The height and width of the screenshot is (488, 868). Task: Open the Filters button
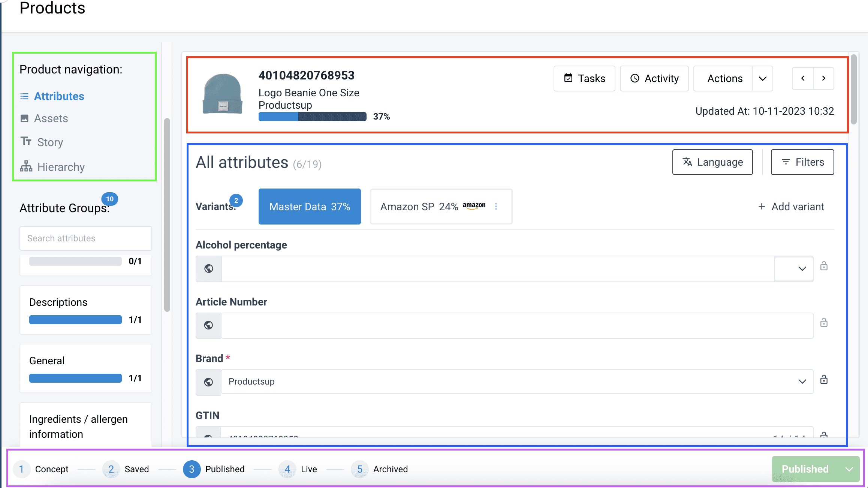(802, 162)
